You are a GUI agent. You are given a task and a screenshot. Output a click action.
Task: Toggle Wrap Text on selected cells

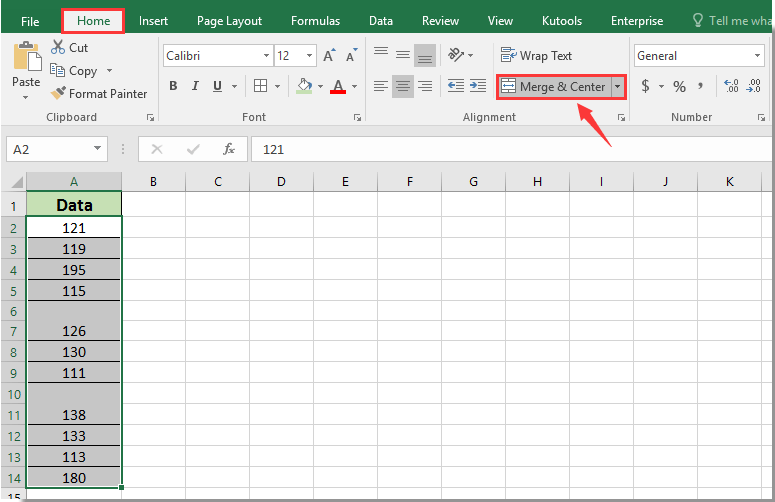click(x=537, y=56)
